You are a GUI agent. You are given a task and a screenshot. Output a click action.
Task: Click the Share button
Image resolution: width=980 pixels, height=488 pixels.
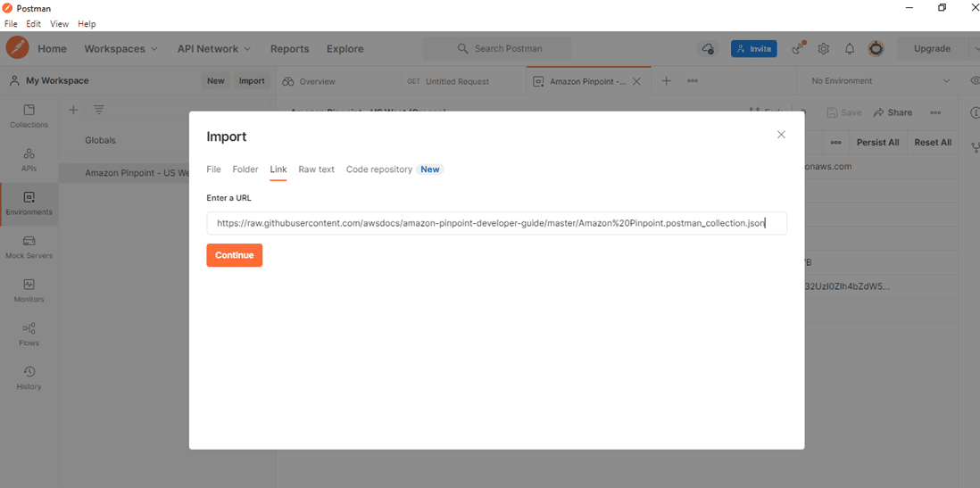(x=893, y=112)
